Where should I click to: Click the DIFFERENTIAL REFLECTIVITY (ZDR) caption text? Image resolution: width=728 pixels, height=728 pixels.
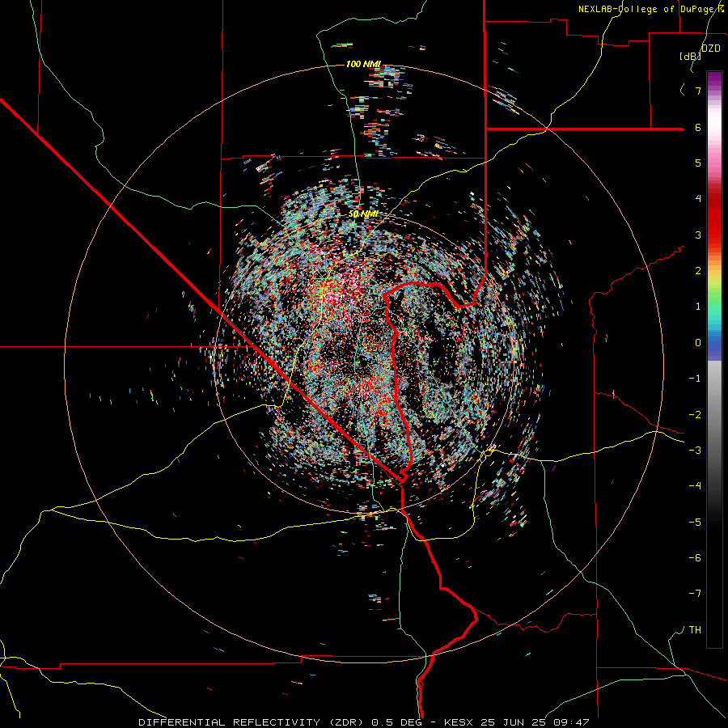click(252, 722)
